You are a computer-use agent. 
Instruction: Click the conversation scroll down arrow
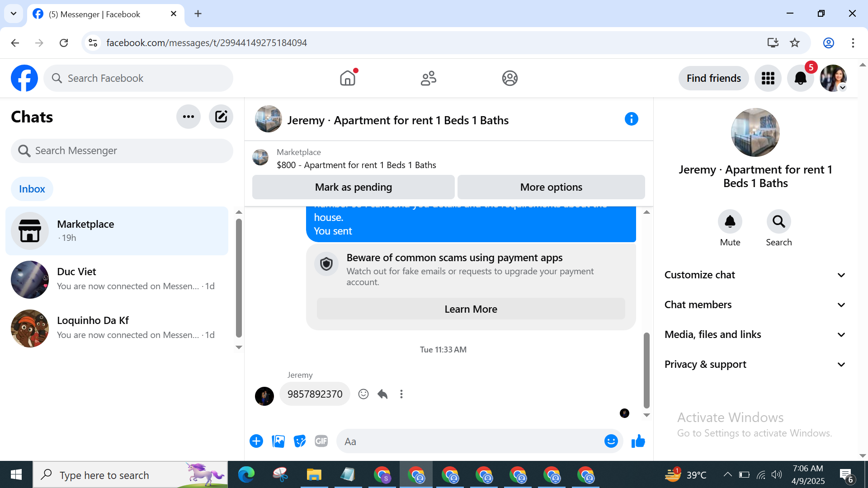coord(646,415)
